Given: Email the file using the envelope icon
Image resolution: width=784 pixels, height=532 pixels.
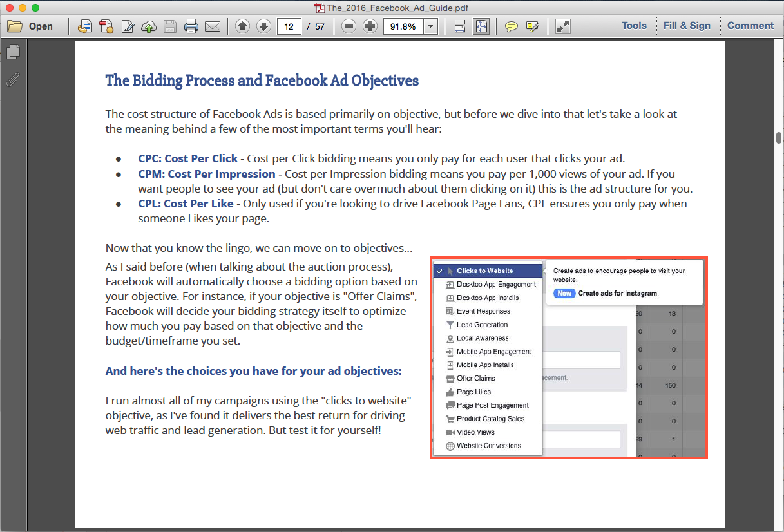Looking at the screenshot, I should click(213, 26).
